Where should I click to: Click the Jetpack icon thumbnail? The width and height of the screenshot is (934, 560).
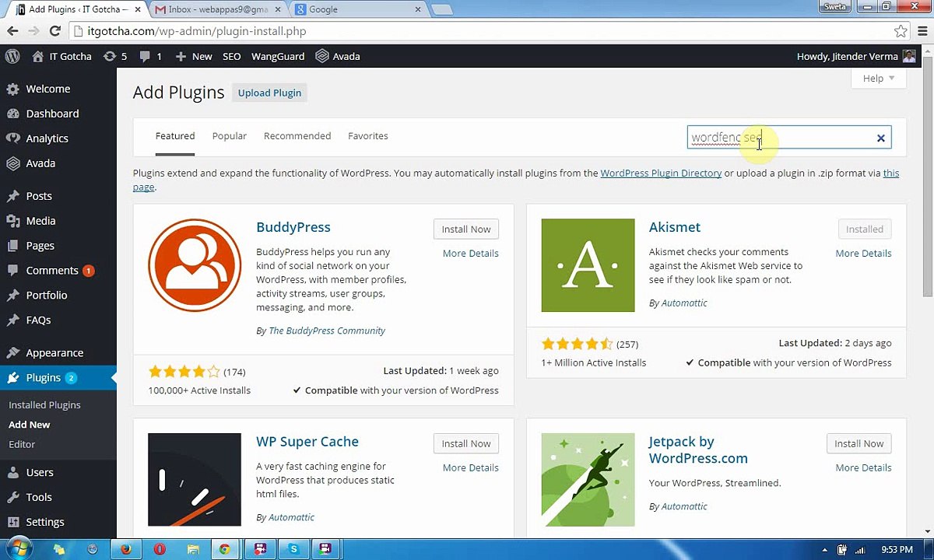point(588,480)
